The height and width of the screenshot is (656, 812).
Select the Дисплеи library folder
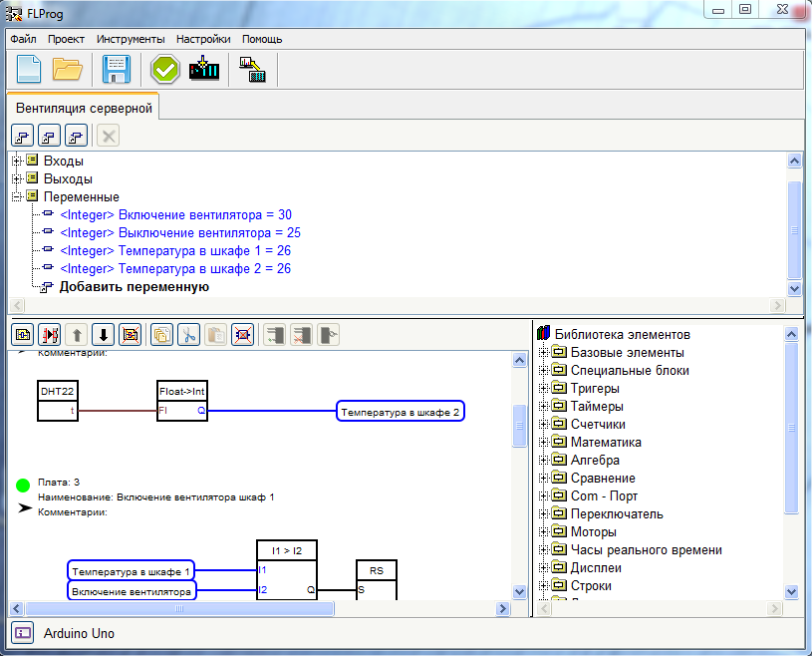click(x=596, y=568)
